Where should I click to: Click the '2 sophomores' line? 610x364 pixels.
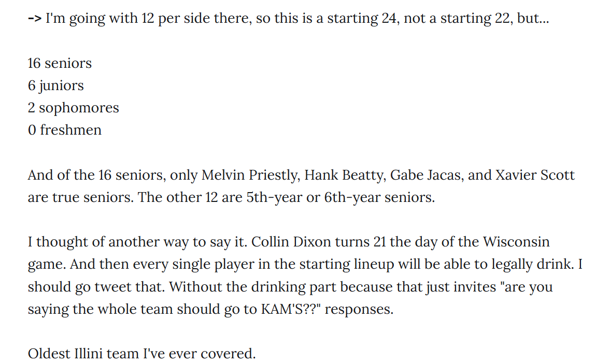pos(73,108)
